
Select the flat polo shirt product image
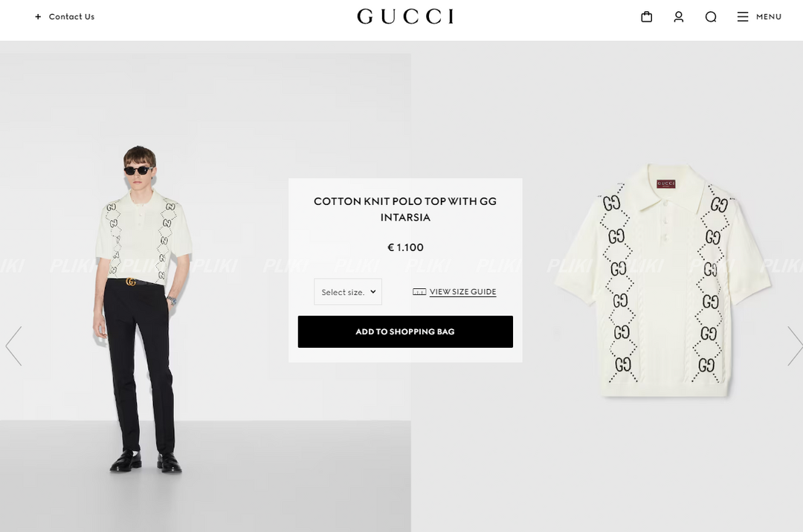662,280
